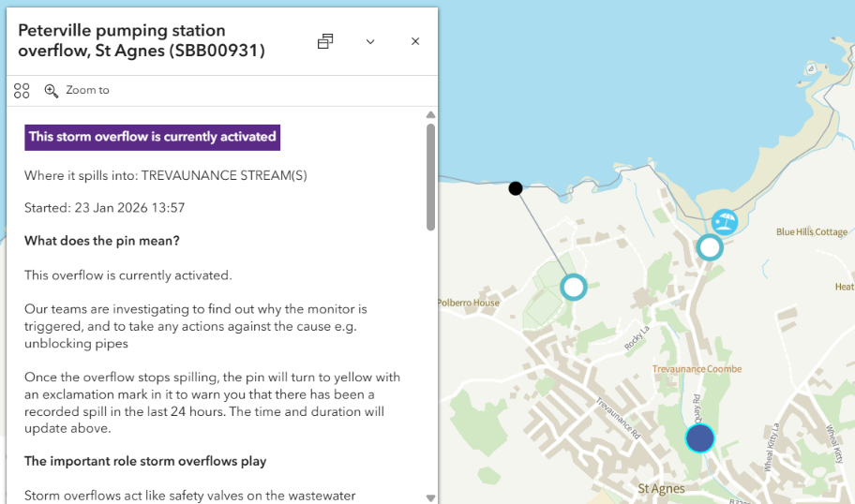The width and height of the screenshot is (855, 504).
Task: Click the popup's vertical scrollbar thumb
Action: click(x=430, y=176)
